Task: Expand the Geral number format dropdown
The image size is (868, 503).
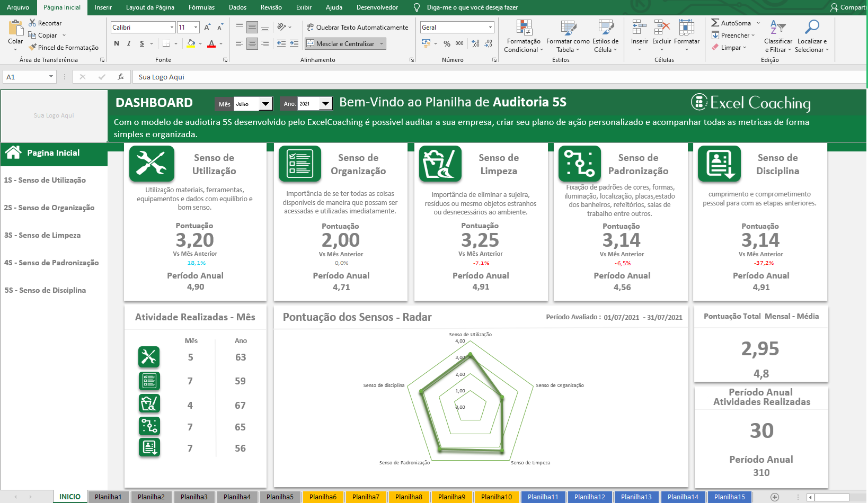Action: point(490,27)
